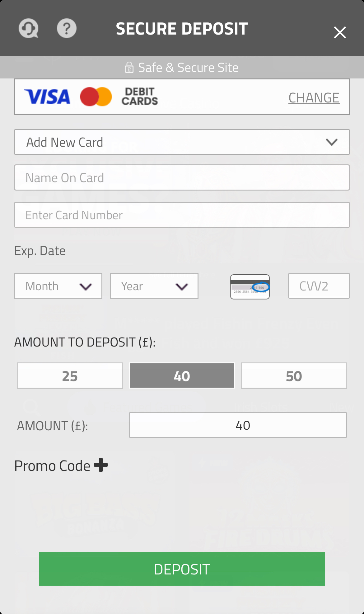Click the Mastercard logo
364x614 pixels.
point(96,97)
